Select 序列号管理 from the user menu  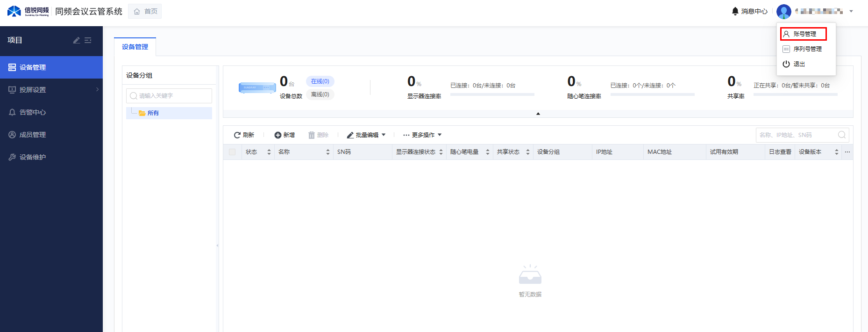[806, 49]
